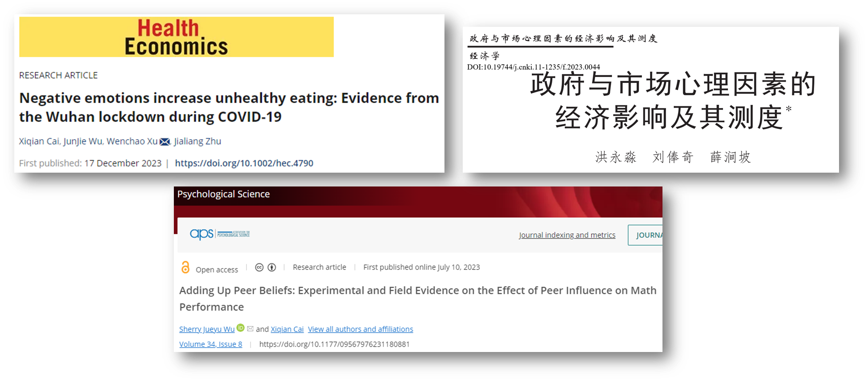Open Sherry Jueyu Wu's green ORCID icon
868x381 pixels.
(240, 328)
